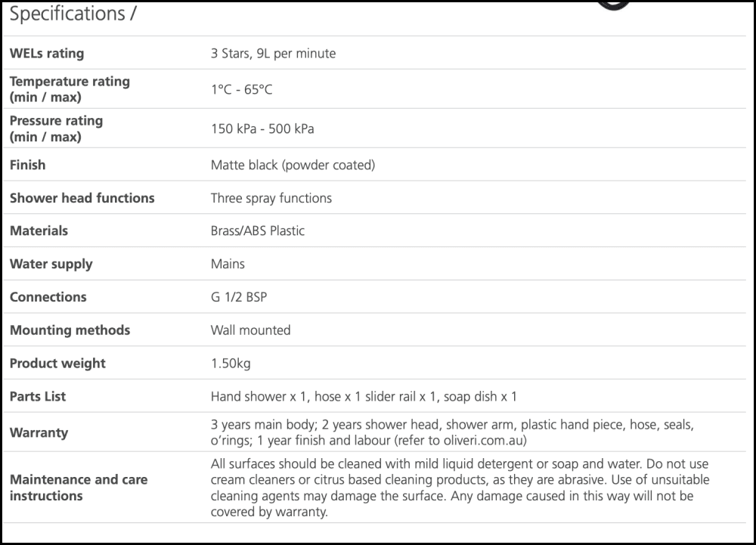Select the "G 1/2 BSP" connections value
The image size is (756, 545).
(239, 297)
